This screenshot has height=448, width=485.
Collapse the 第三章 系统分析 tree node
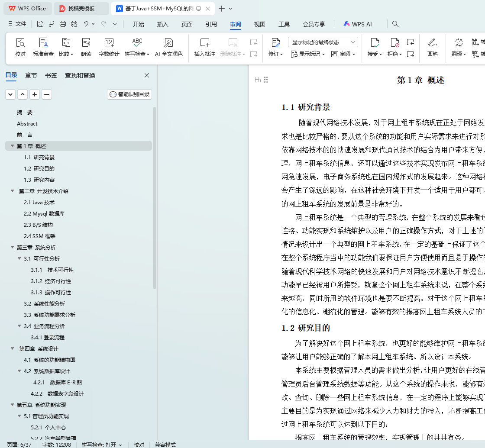[13, 247]
